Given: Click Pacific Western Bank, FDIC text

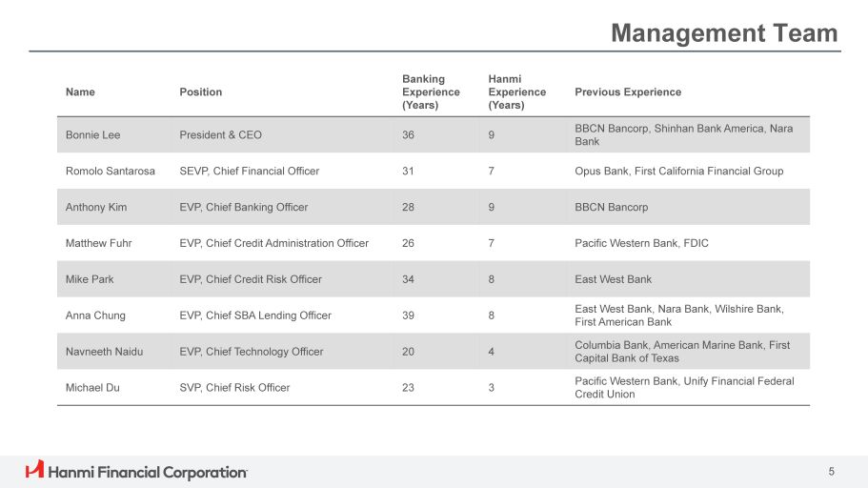Looking at the screenshot, I should pyautogui.click(x=641, y=244).
